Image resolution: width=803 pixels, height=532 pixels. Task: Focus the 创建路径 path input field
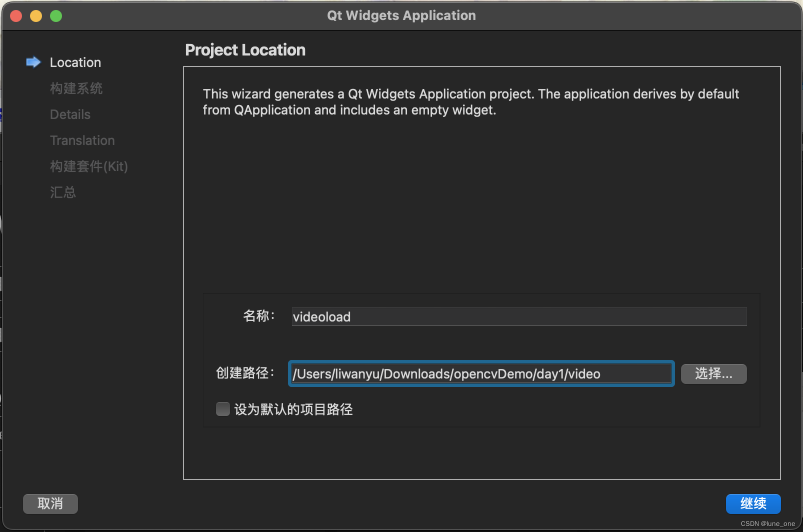[x=480, y=373]
